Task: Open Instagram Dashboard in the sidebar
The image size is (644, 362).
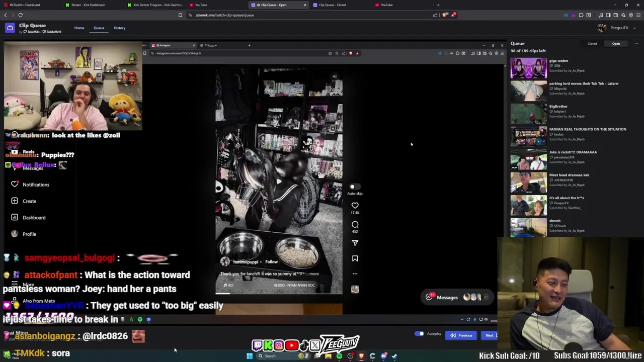Action: [29, 218]
